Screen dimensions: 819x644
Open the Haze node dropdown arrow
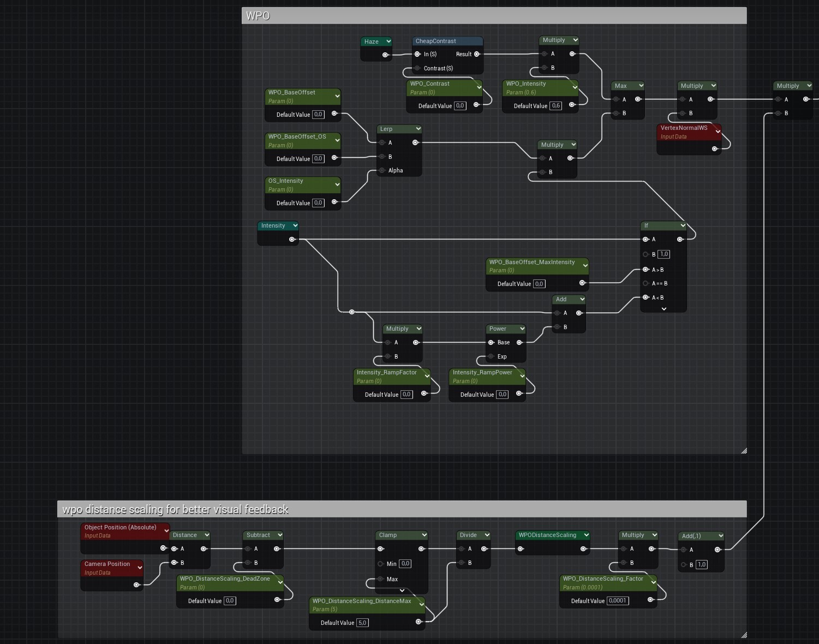tap(388, 41)
